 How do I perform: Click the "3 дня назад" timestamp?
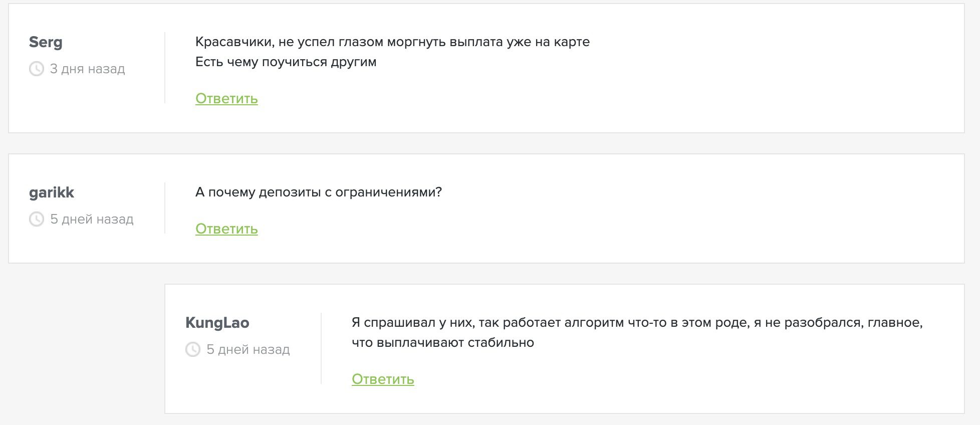[88, 69]
